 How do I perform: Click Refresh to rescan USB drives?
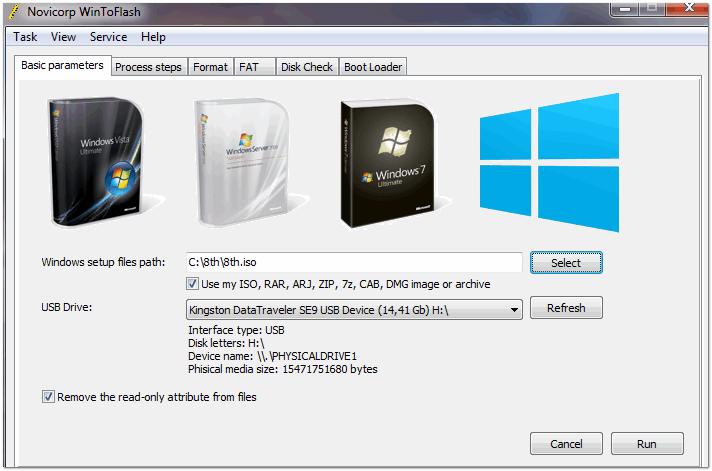click(x=566, y=308)
